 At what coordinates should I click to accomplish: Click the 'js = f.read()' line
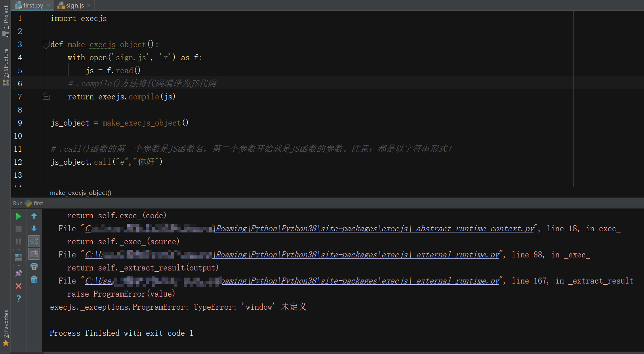tap(113, 70)
